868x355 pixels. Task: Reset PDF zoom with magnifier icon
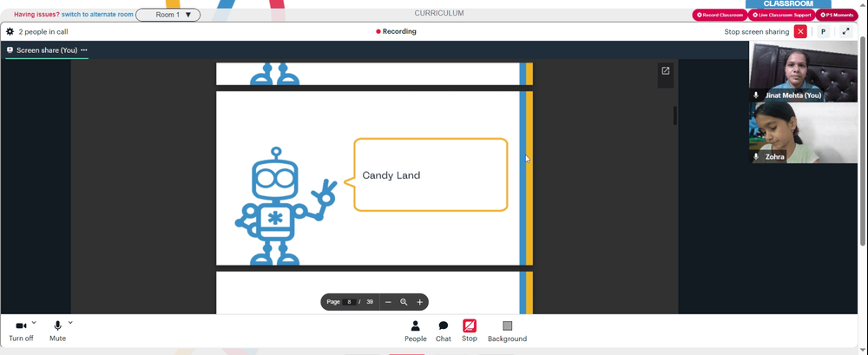pyautogui.click(x=404, y=302)
